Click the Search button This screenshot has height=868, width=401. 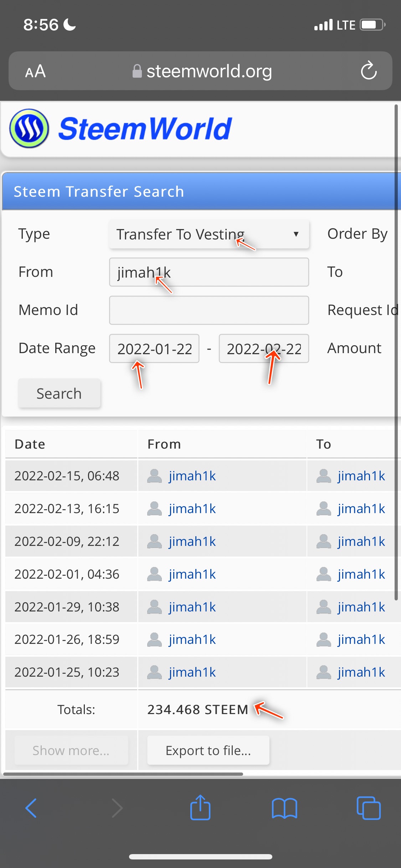coord(60,393)
